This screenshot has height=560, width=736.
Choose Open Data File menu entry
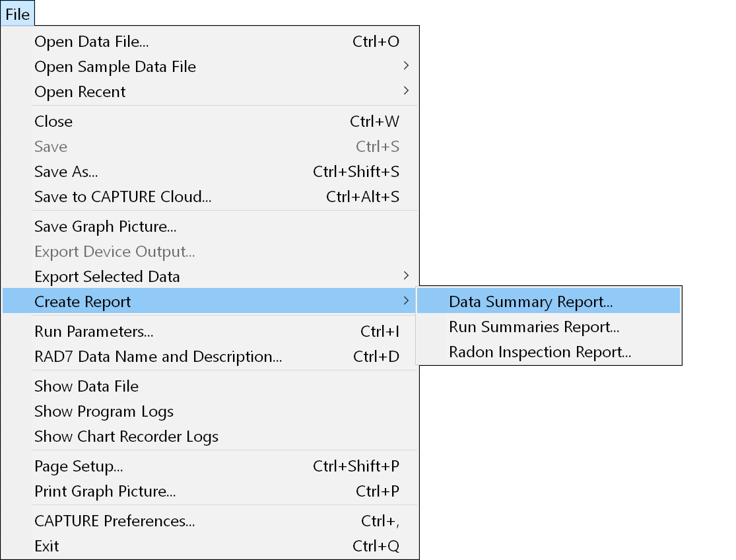[92, 42]
